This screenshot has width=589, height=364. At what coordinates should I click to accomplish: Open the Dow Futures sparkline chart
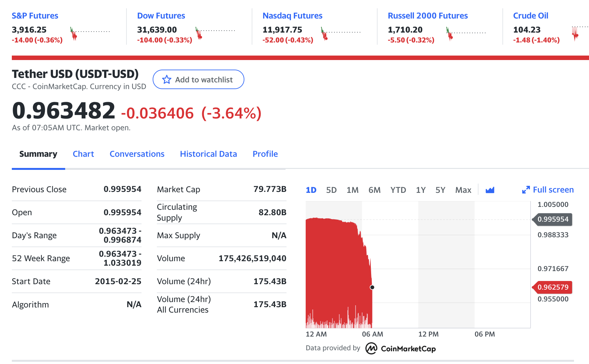[x=215, y=33]
